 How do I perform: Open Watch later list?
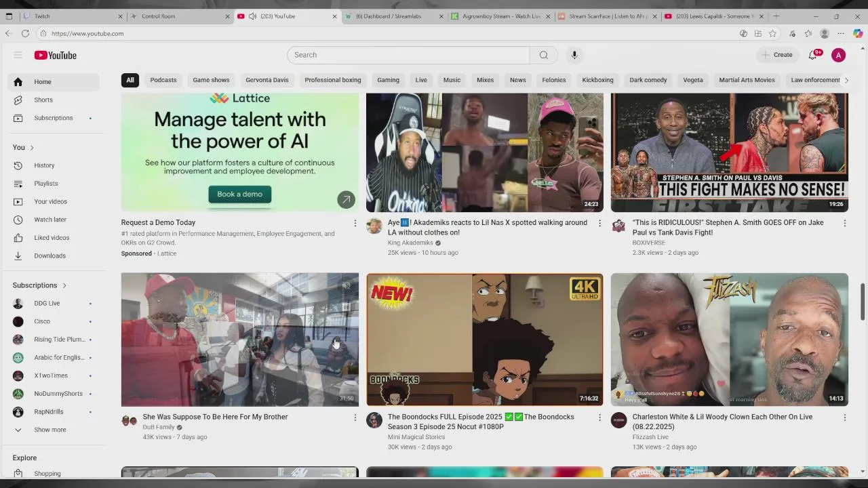coord(54,220)
